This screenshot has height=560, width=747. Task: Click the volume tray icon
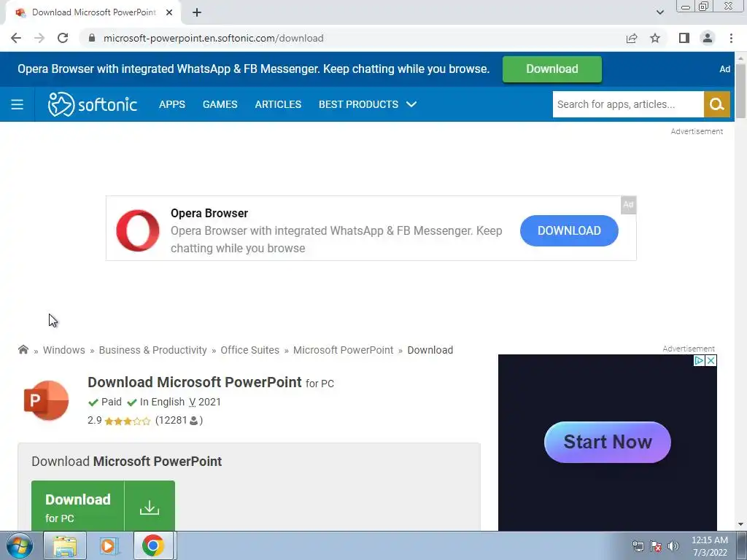(673, 546)
